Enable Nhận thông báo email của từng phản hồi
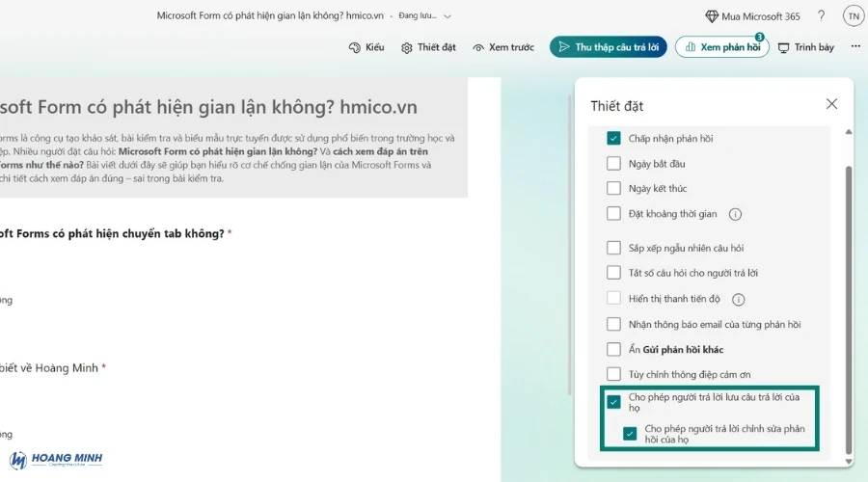 [613, 324]
